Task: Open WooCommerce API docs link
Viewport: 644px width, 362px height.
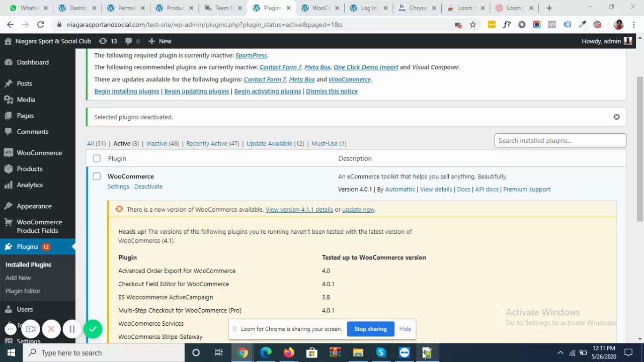Action: point(487,190)
